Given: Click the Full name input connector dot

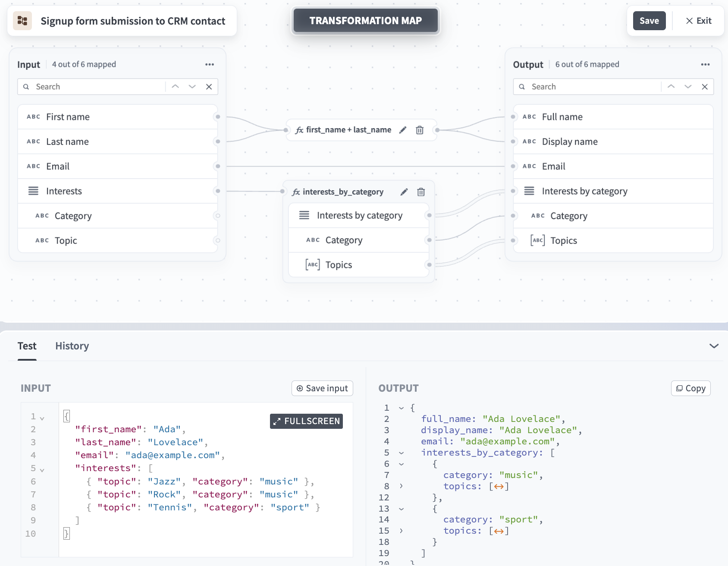Looking at the screenshot, I should click(513, 117).
